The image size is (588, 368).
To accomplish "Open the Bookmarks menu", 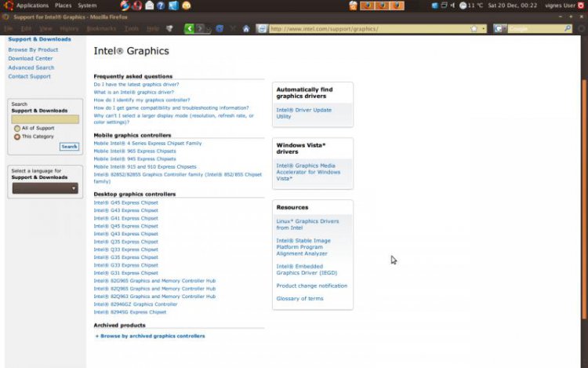I will 101,28.
